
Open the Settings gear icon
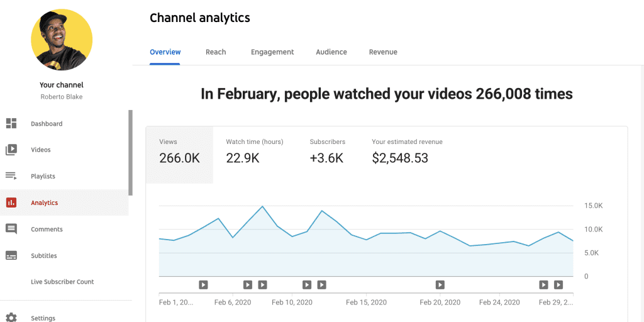[x=11, y=318]
